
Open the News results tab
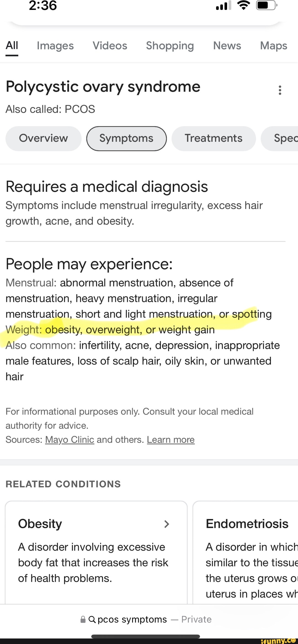227,46
